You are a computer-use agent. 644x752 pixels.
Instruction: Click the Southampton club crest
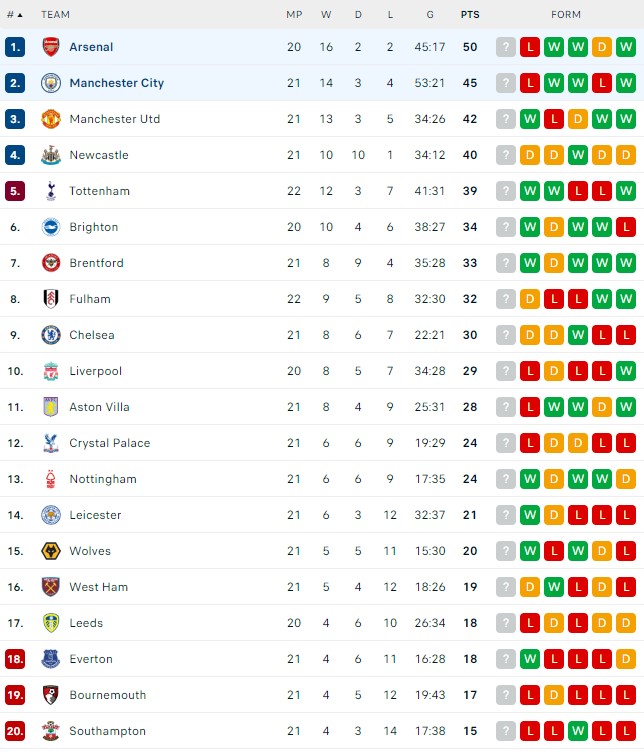(x=51, y=731)
